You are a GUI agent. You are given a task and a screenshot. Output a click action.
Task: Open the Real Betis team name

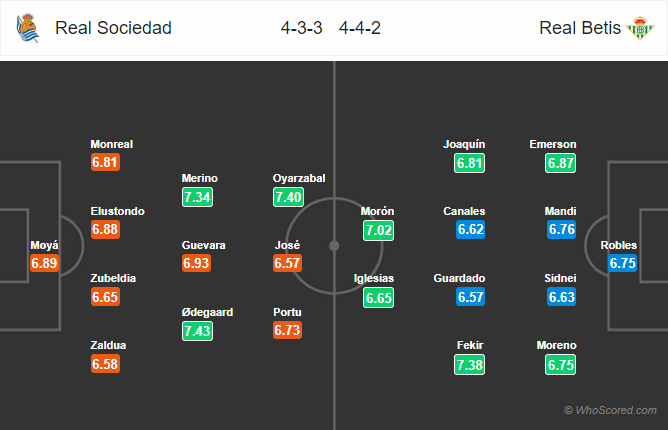coord(580,28)
